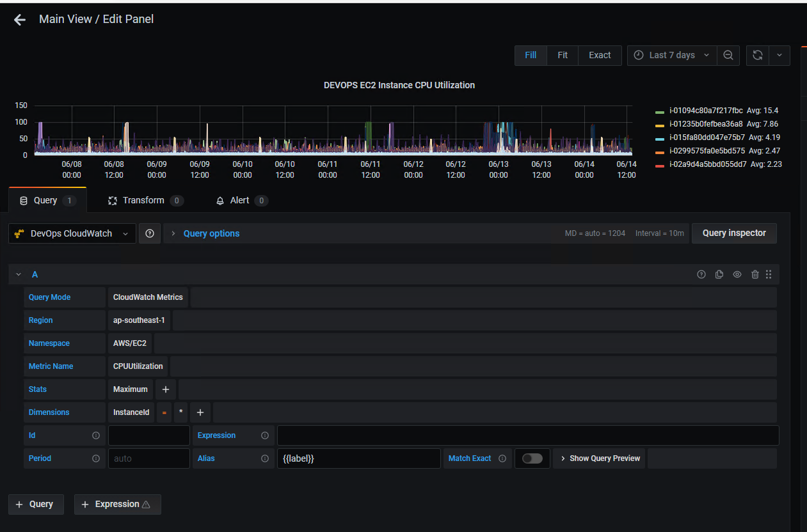Toggle visibility of query A
This screenshot has height=532, width=807.
[x=737, y=274]
